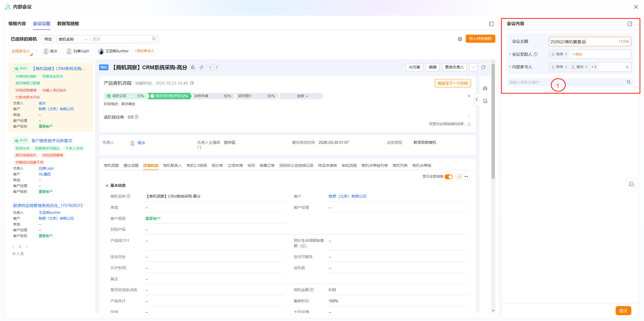Switch to 数据驾驶舱 tab
This screenshot has height=321, width=644.
[x=68, y=24]
